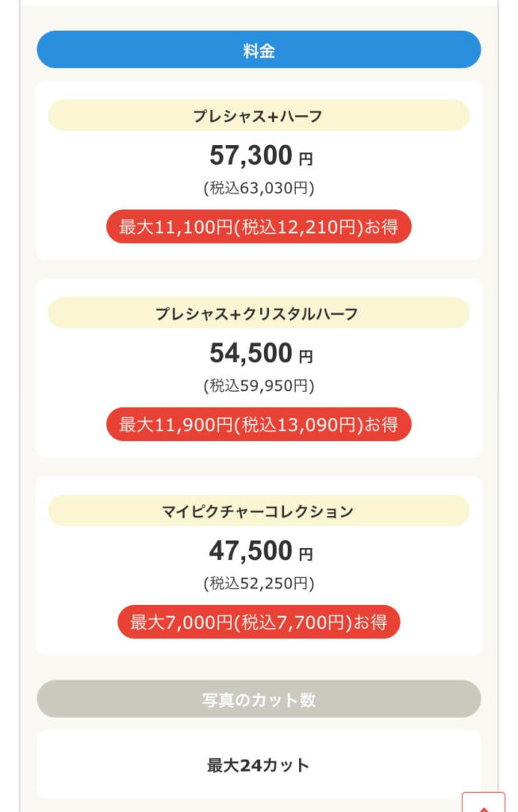This screenshot has width=518, height=812.
Task: Open the マイピクチャーコレクション plan label
Action: coord(259,511)
